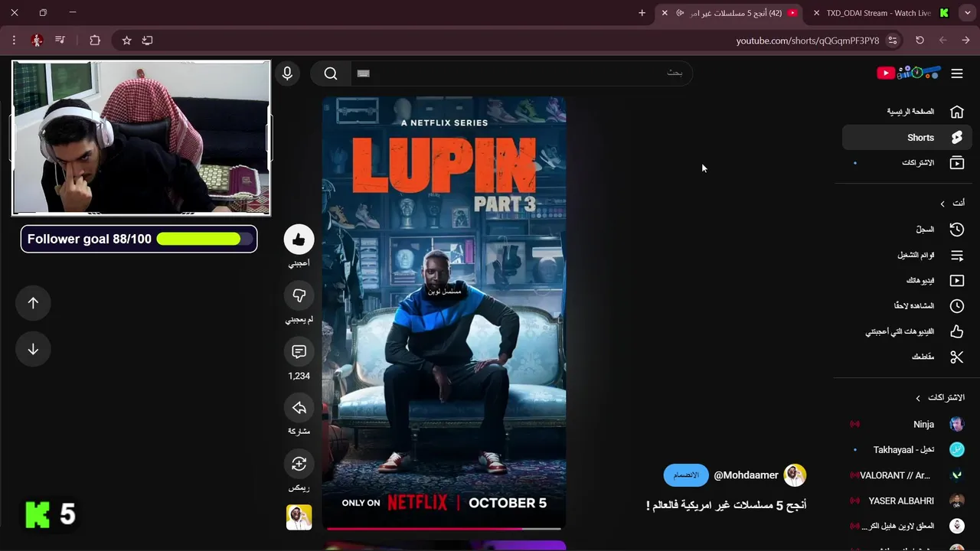
Task: Open watch History (السجل)
Action: click(x=907, y=230)
